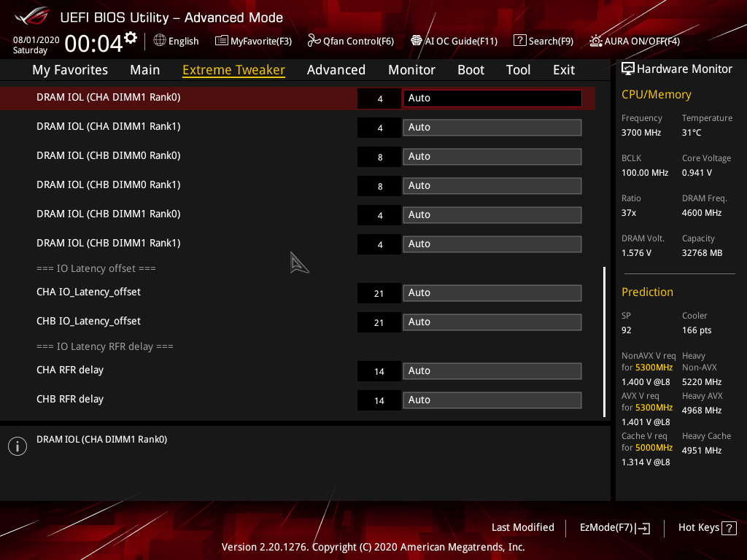The image size is (747, 560).
Task: Click the EzMode exit arrow icon
Action: pos(643,528)
